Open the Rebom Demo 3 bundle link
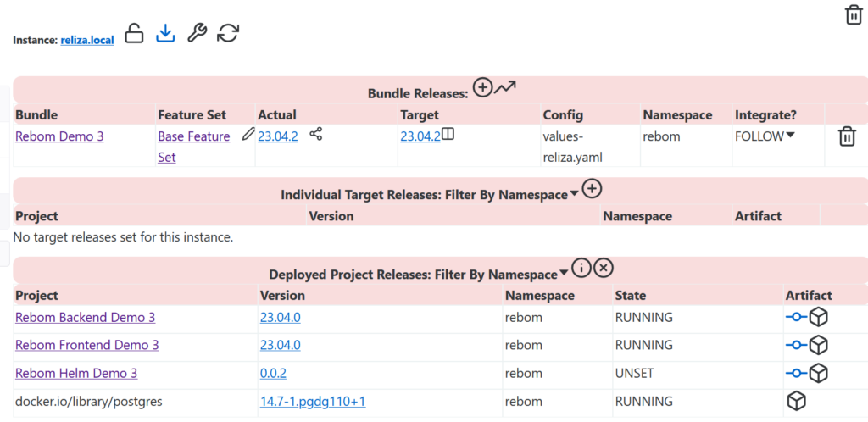 tap(59, 136)
